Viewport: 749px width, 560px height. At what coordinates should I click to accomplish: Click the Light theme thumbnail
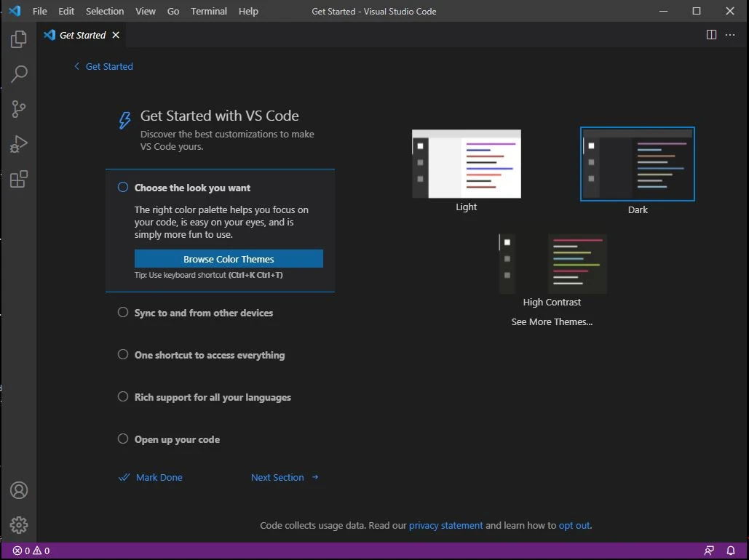pyautogui.click(x=466, y=164)
